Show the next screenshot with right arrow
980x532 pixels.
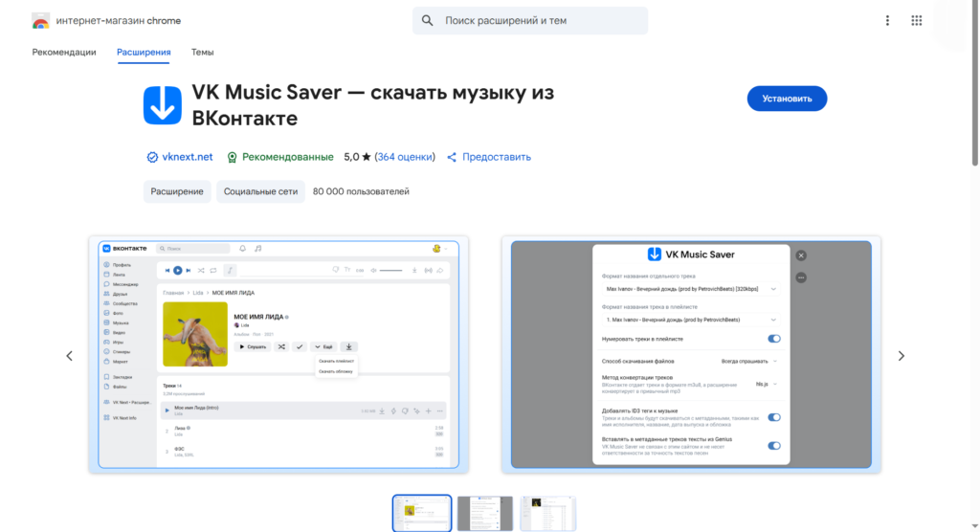(x=901, y=356)
